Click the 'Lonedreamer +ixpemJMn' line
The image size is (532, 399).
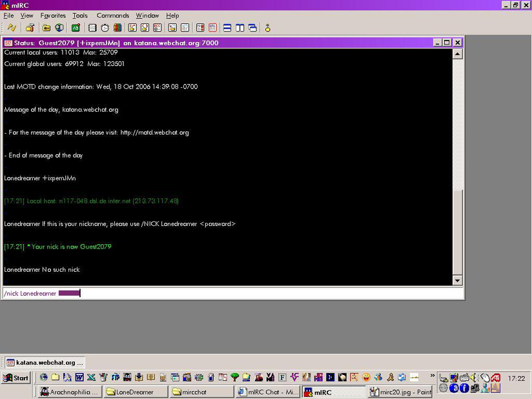coord(40,178)
